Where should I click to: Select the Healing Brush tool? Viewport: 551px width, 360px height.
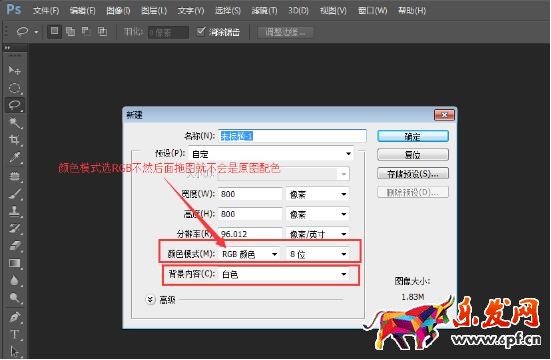click(x=14, y=175)
